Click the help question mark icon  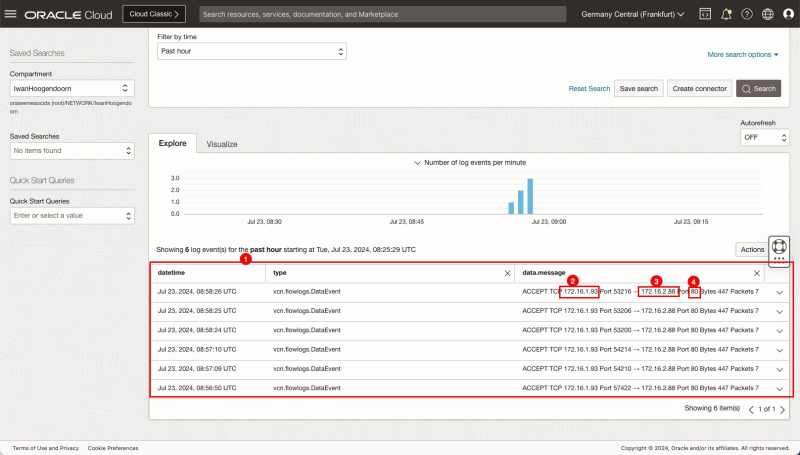[746, 15]
